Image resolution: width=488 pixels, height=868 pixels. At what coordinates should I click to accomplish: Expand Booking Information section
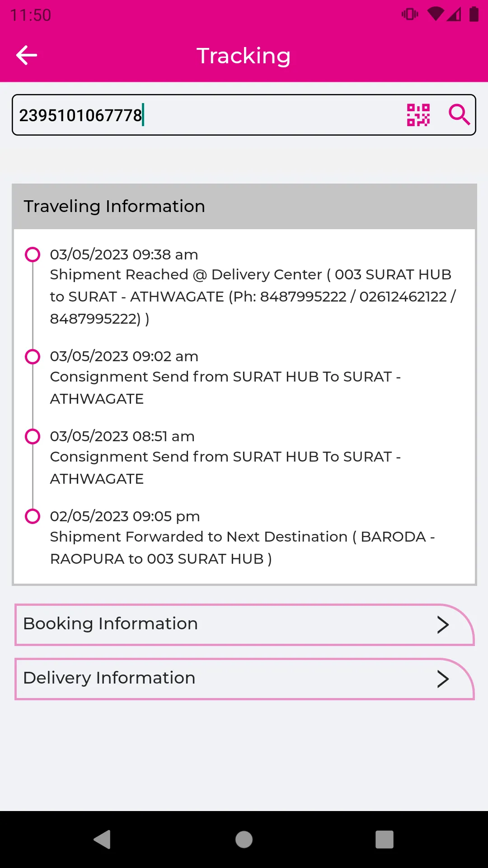(x=244, y=624)
